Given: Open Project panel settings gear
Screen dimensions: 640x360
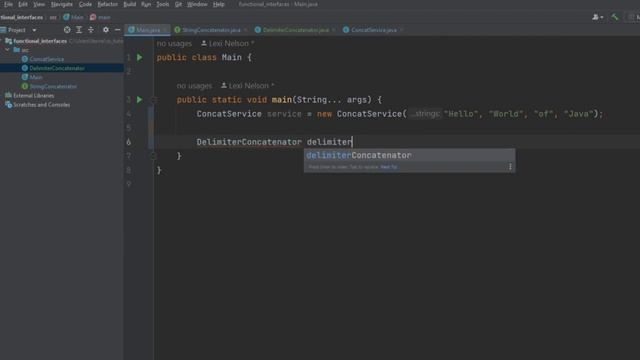Looking at the screenshot, I should 106,30.
